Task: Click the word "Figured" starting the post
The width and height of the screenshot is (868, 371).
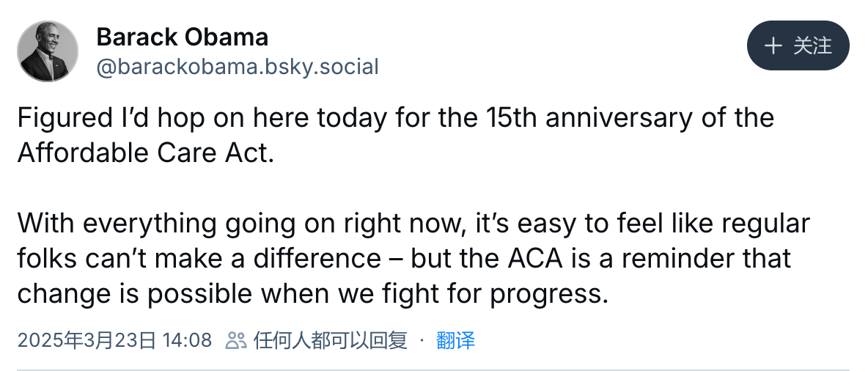Action: point(57,118)
